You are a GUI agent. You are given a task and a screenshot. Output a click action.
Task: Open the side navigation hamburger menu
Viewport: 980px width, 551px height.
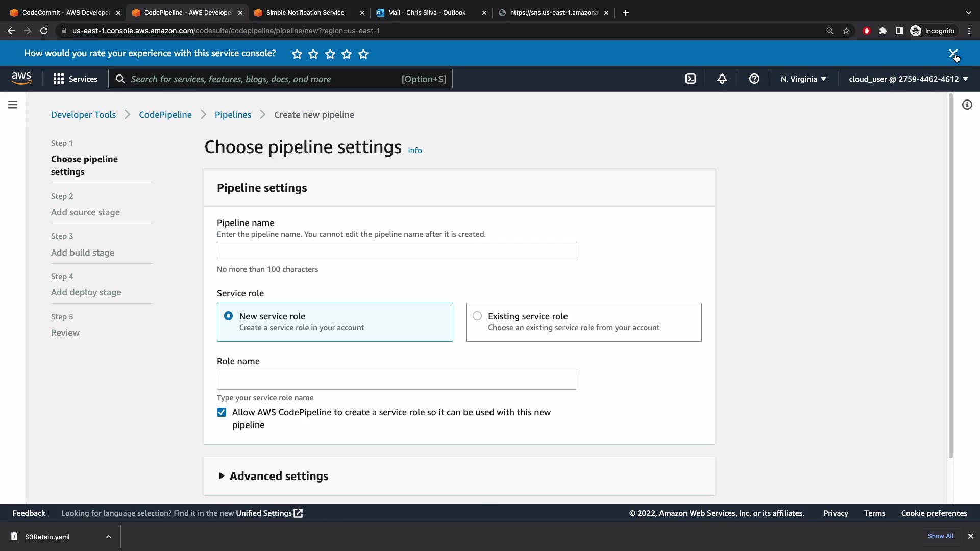click(x=13, y=105)
